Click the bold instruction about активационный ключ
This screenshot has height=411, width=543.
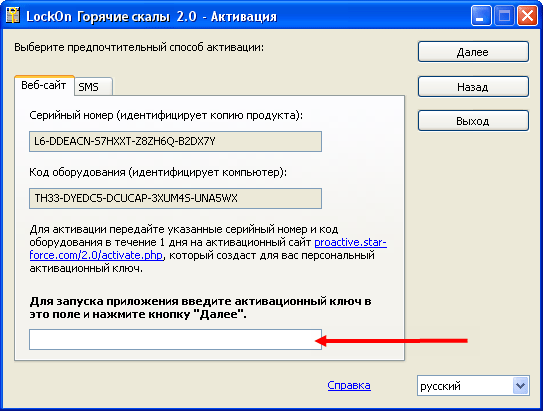[200, 307]
